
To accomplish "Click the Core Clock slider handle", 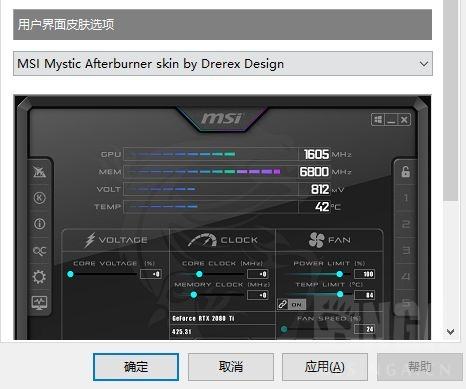I will (x=199, y=274).
